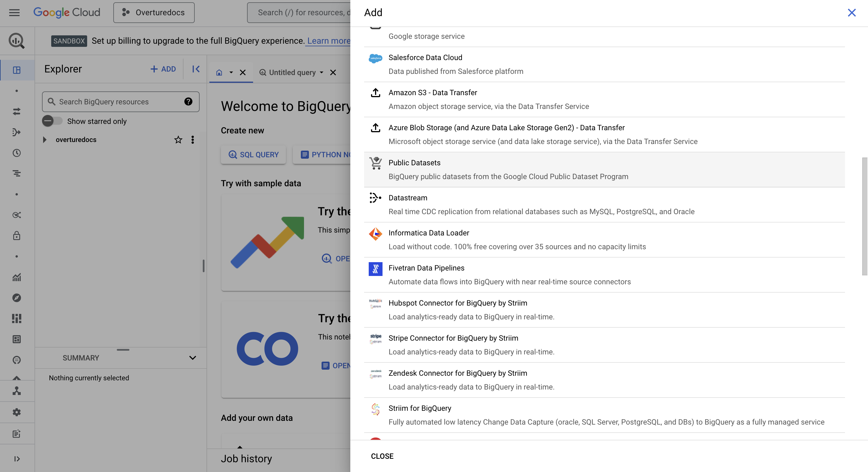Open Monitoring chart icon in sidebar

point(16,277)
